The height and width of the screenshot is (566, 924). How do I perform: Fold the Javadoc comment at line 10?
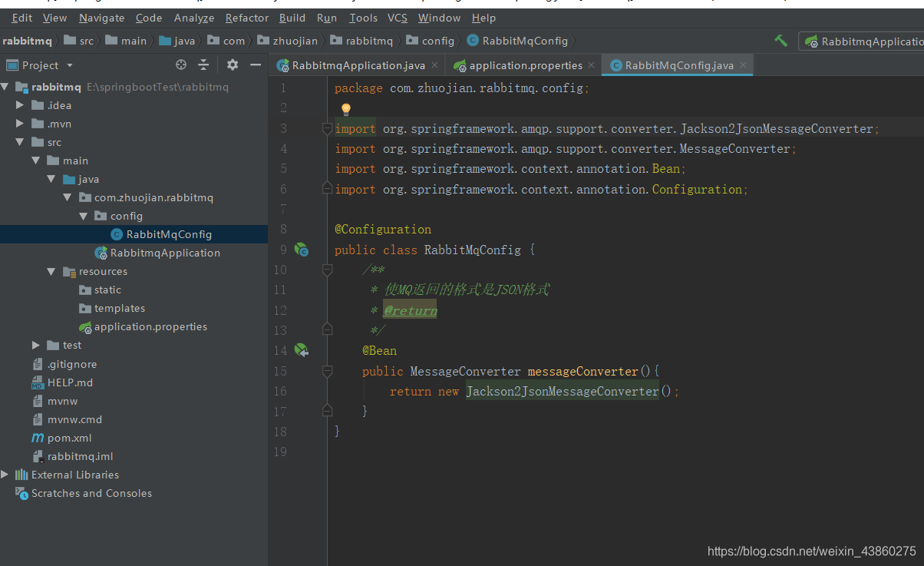pos(328,270)
